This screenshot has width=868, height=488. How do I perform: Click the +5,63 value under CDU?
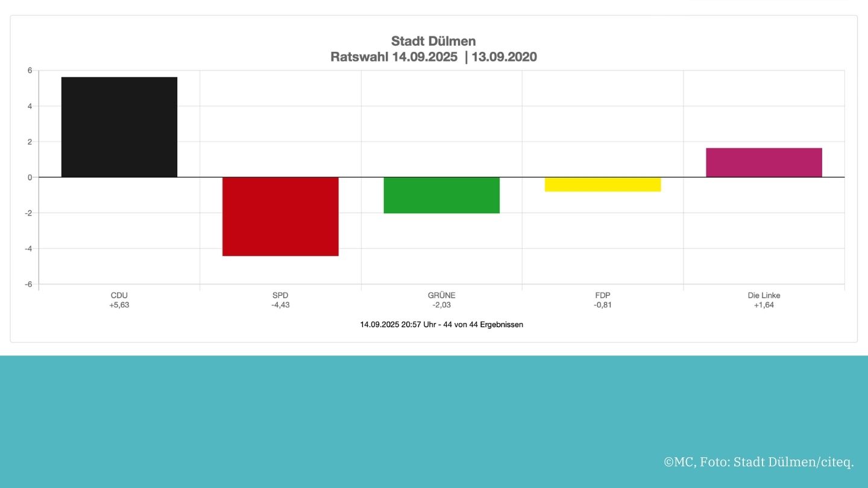[119, 305]
